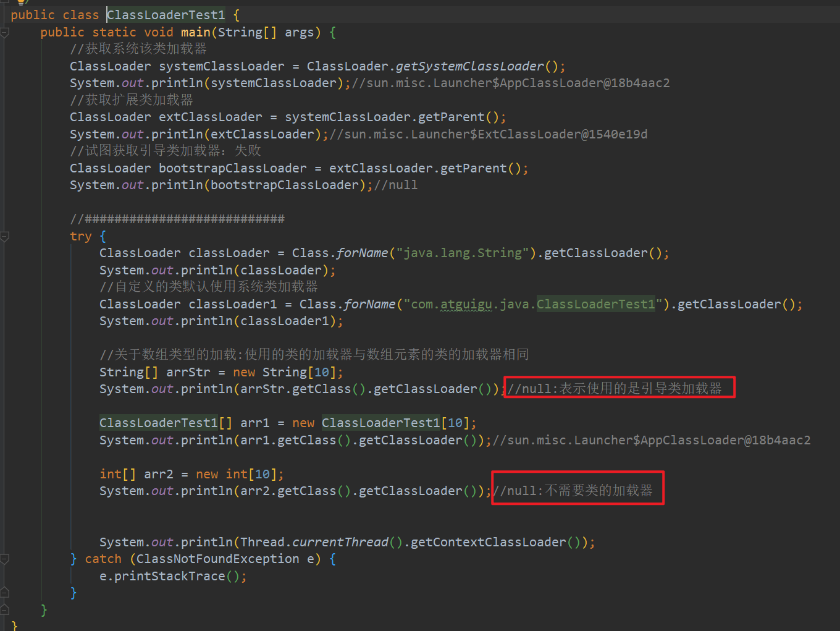Click highlighted 'ClassLoaderTest1[]' type in arr1 declaration
Image resolution: width=840 pixels, height=631 pixels.
pos(166,423)
